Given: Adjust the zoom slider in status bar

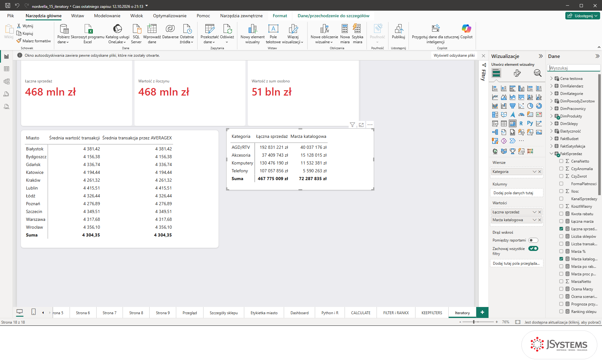Looking at the screenshot, I should pyautogui.click(x=474, y=322).
